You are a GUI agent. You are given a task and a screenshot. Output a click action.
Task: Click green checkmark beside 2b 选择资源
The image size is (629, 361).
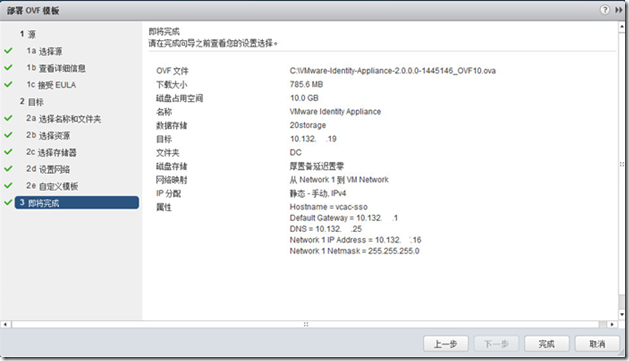pos(8,135)
